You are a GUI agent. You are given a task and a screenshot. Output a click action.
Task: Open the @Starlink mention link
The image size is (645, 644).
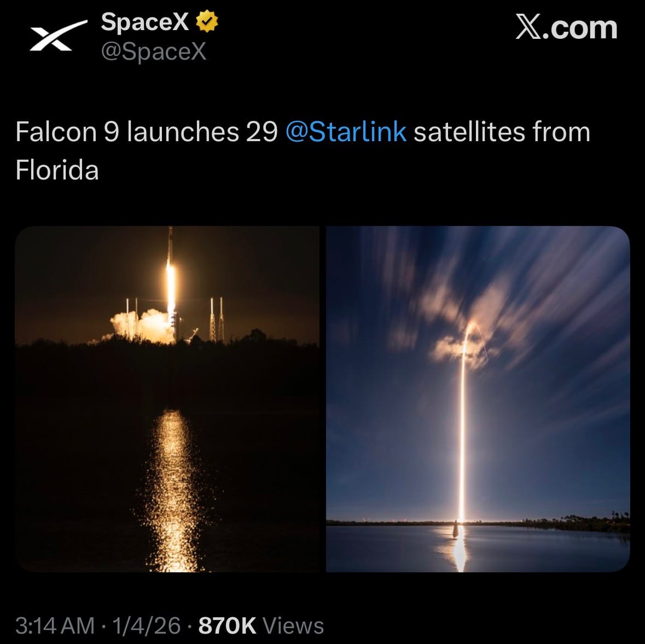click(x=346, y=132)
